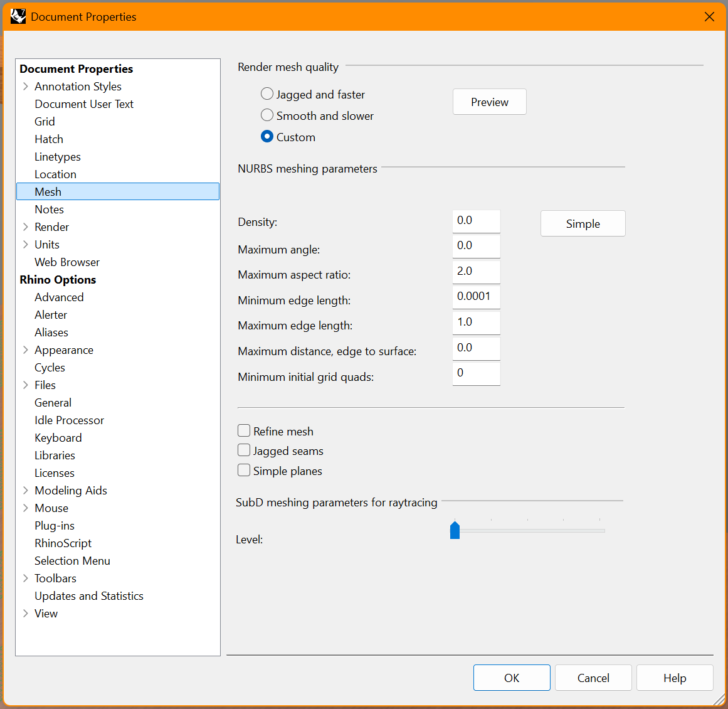Open the Aliases options page
The width and height of the screenshot is (728, 709).
51,333
